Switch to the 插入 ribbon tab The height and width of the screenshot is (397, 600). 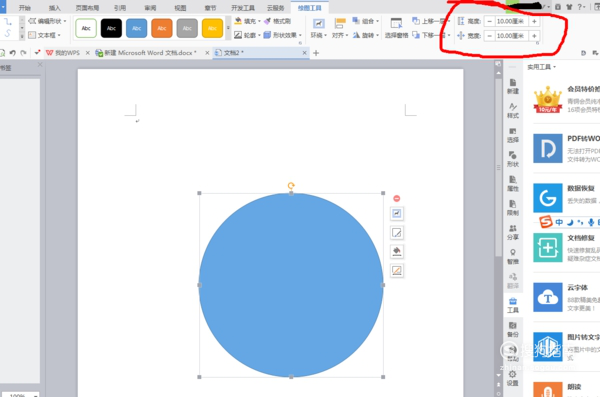point(55,8)
